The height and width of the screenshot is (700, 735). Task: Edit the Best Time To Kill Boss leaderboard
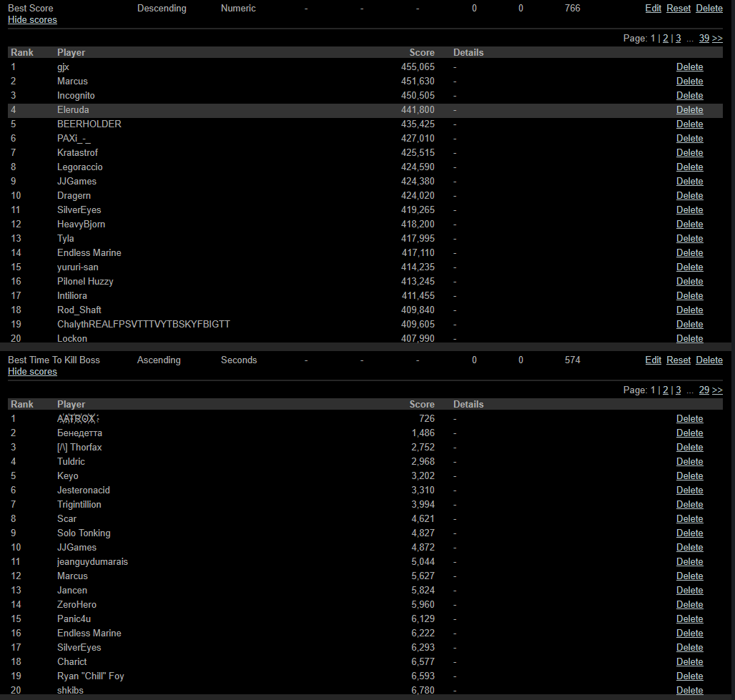(653, 360)
